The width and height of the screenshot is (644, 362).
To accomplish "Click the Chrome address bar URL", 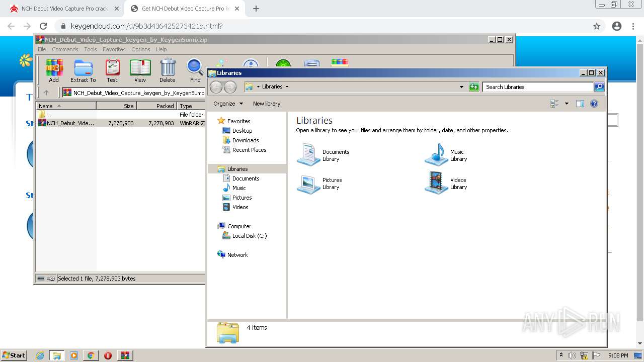I will 147,26.
